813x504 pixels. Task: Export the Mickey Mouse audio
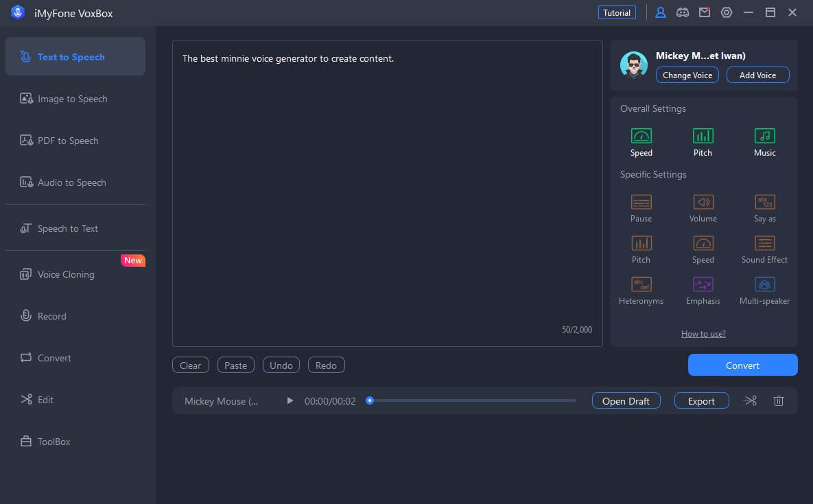[x=701, y=401]
